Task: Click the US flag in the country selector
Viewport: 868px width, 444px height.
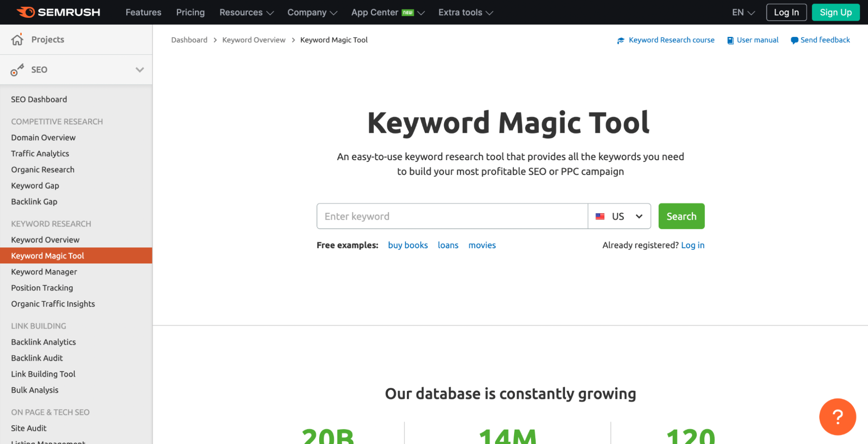Action: point(601,216)
